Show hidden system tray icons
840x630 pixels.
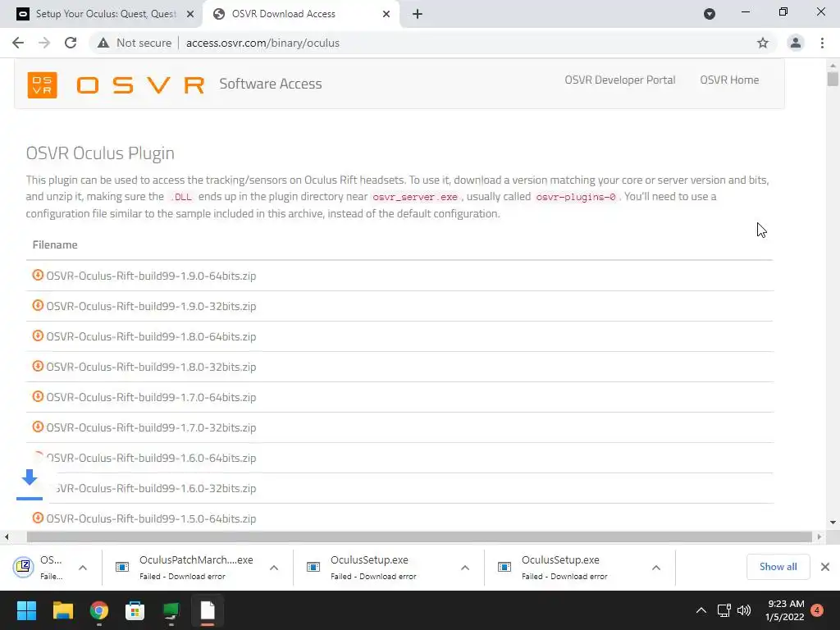(701, 610)
